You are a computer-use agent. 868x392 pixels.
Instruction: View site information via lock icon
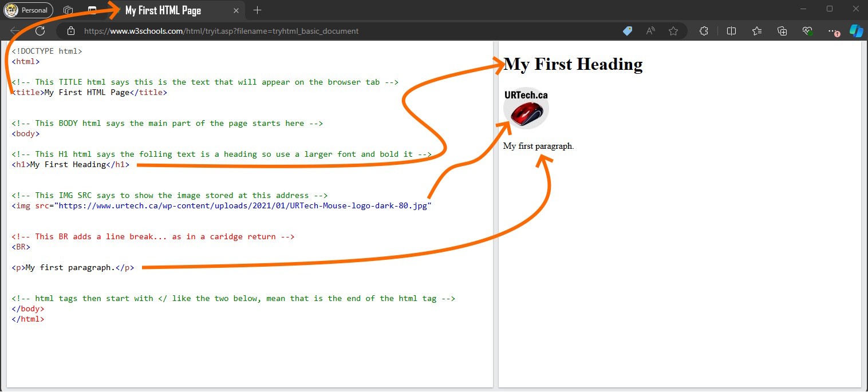pos(71,31)
